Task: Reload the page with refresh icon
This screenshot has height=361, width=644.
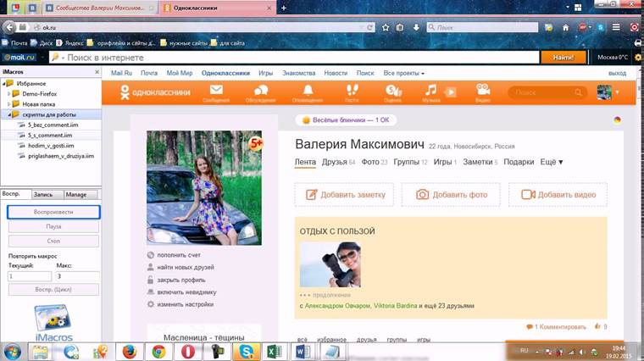Action: (369, 27)
